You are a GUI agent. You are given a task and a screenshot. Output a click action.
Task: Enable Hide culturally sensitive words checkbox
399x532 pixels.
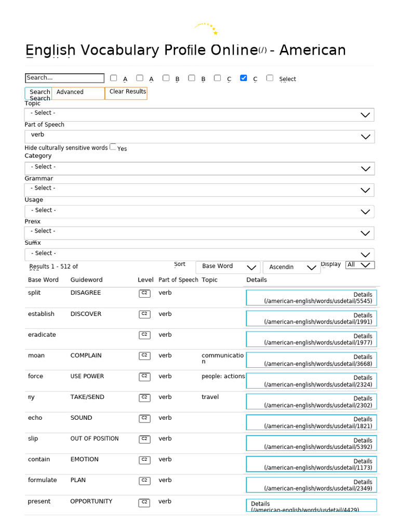(x=113, y=147)
